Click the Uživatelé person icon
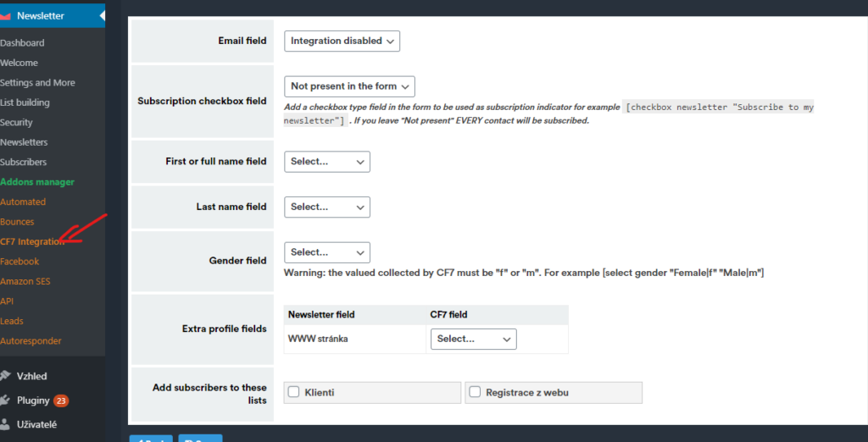Image resolution: width=868 pixels, height=442 pixels. pos(6,423)
